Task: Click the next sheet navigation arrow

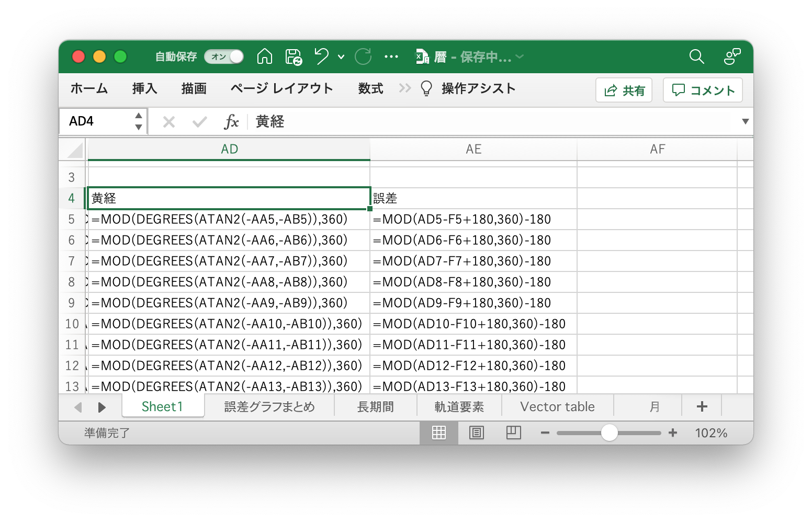Action: point(101,407)
